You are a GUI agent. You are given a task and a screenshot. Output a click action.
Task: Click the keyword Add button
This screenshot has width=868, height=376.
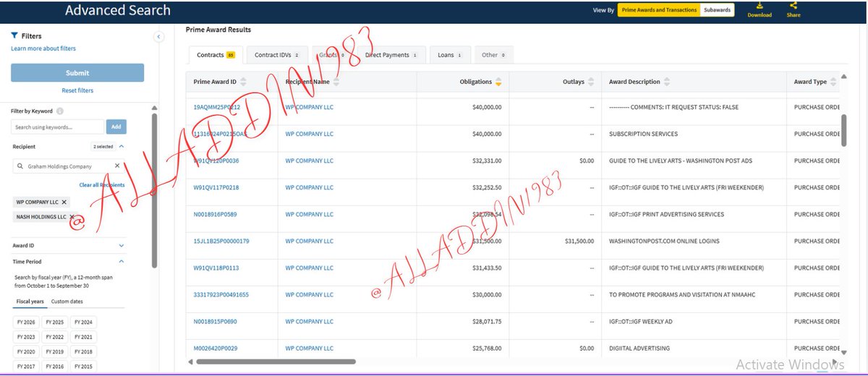point(116,127)
